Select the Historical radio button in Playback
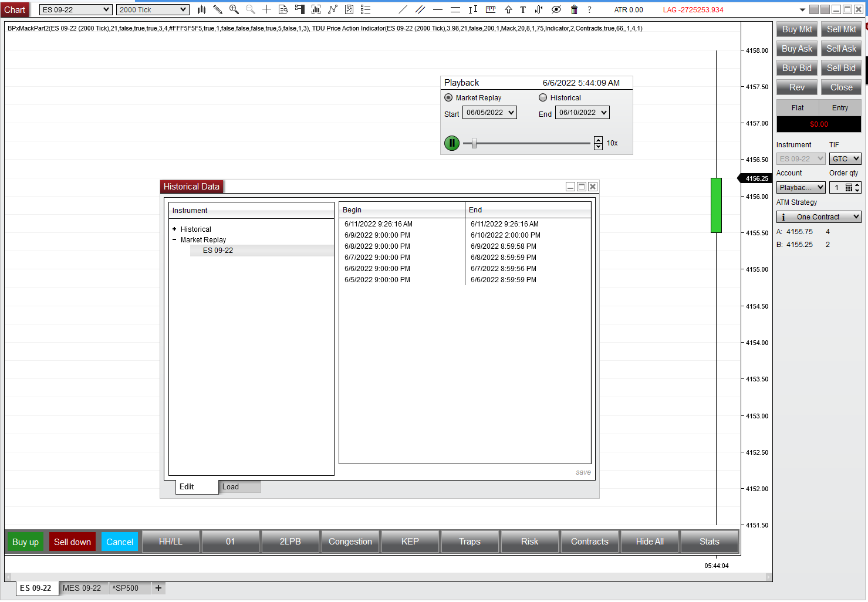Image resolution: width=868 pixels, height=602 pixels. click(x=543, y=98)
